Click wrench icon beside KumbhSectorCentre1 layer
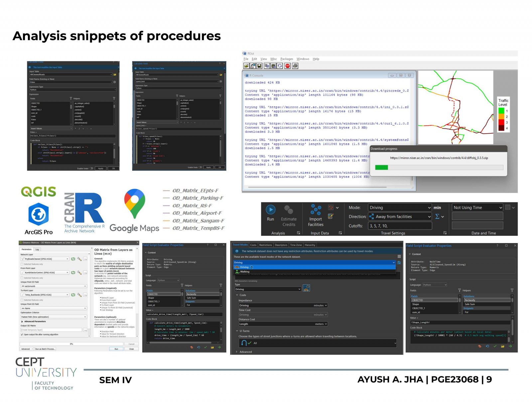 pos(79,272)
